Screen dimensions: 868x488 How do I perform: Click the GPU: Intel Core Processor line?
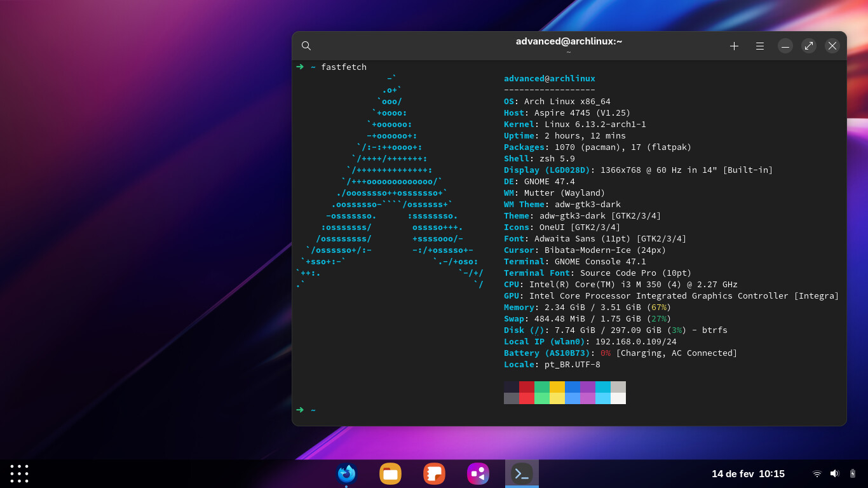(x=672, y=295)
